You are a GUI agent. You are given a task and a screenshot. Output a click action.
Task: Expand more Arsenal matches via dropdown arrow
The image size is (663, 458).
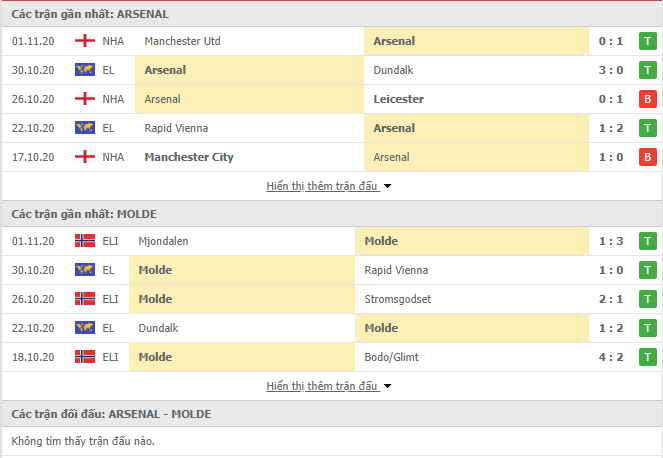(x=387, y=186)
